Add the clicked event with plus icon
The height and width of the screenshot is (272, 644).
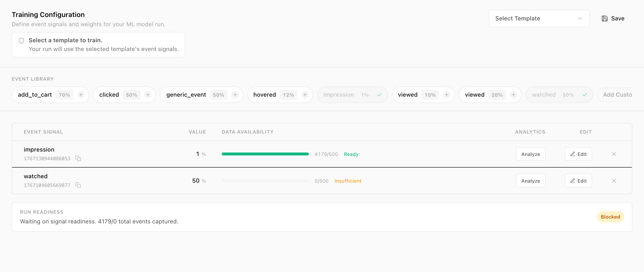point(148,95)
